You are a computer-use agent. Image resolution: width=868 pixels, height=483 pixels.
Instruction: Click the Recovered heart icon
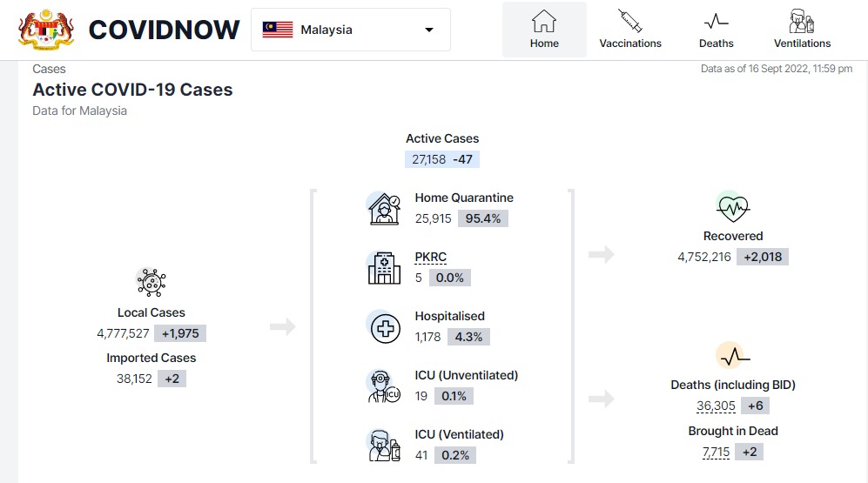point(733,206)
